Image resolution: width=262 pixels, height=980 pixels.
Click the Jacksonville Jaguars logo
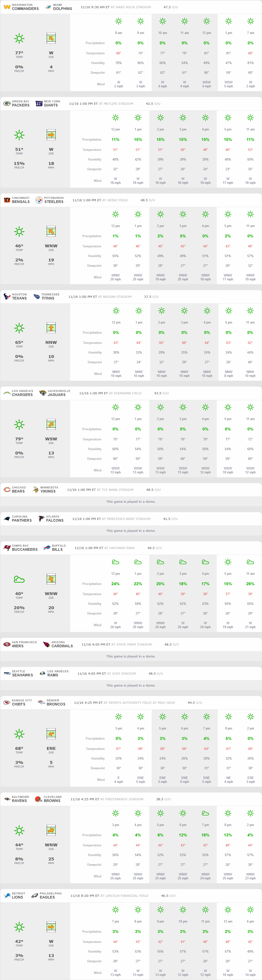43,393
